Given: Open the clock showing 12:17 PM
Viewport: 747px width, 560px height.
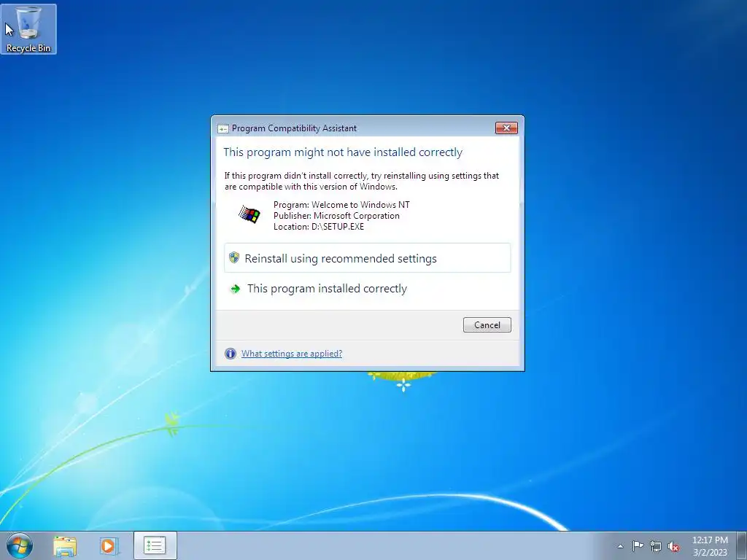Looking at the screenshot, I should pyautogui.click(x=710, y=546).
